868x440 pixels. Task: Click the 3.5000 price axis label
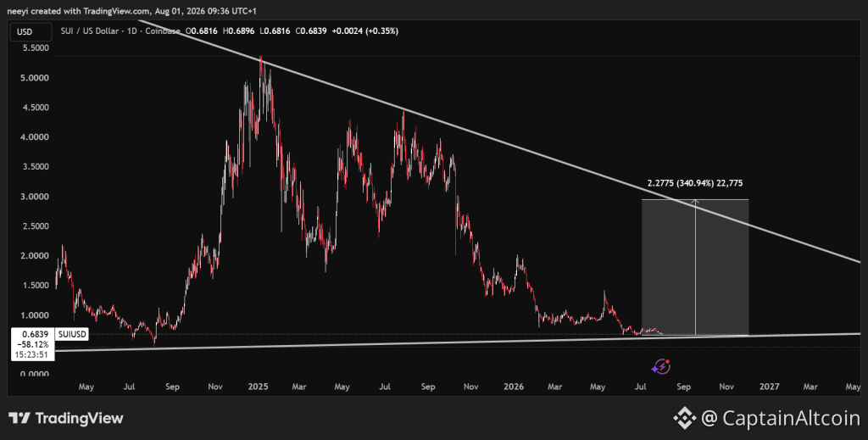point(34,167)
